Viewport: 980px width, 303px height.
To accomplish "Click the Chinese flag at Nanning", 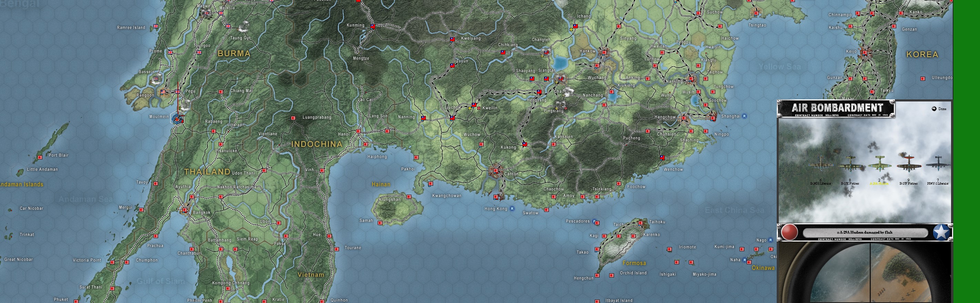I will [423, 118].
